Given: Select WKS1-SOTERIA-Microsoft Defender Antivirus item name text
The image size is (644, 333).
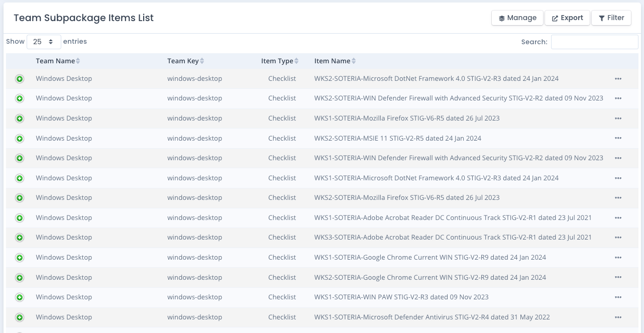Looking at the screenshot, I should pyautogui.click(x=432, y=317).
